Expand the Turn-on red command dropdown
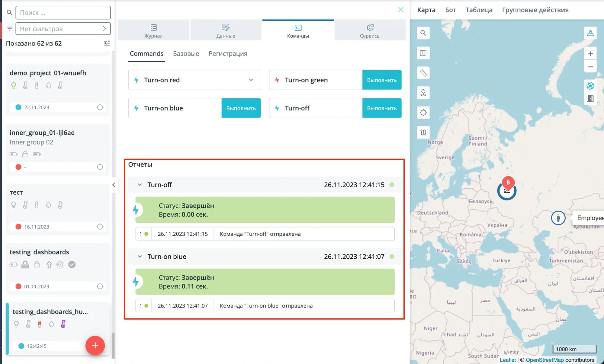This screenshot has width=604, height=364. pos(251,80)
